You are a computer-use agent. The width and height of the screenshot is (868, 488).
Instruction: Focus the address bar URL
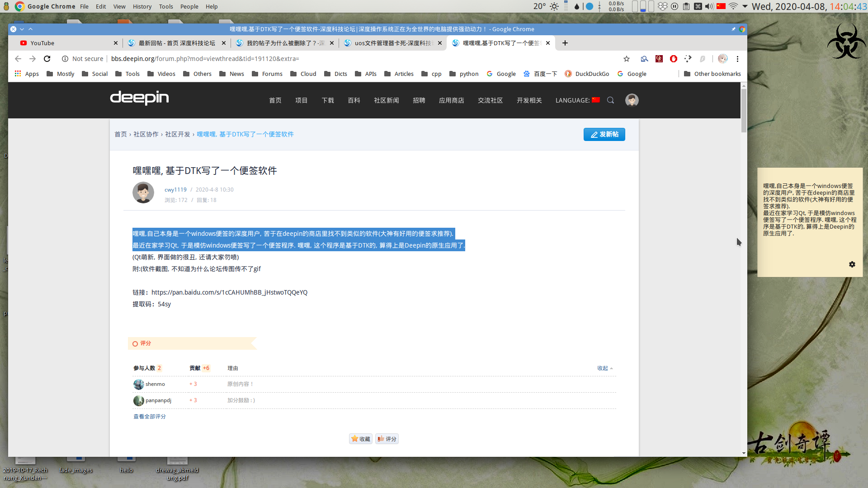(x=205, y=59)
